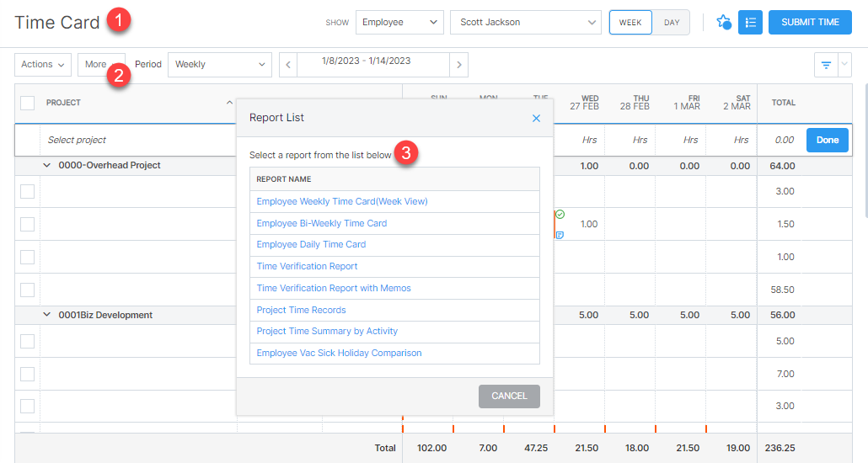
Task: Click the SUBMIT TIME button
Action: (x=810, y=22)
